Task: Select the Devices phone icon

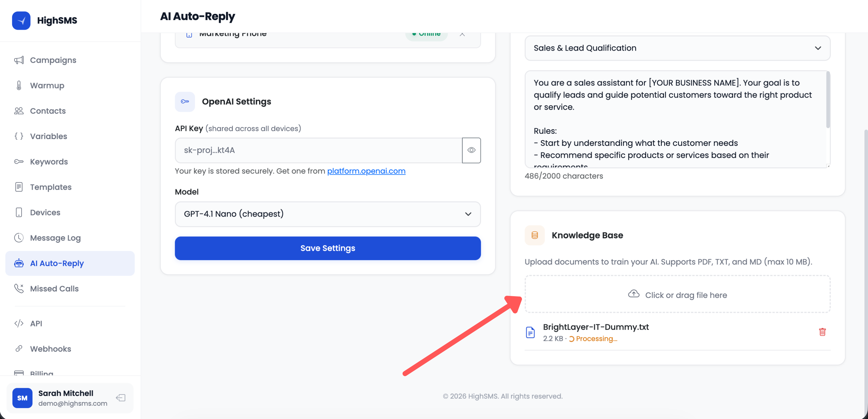Action: 19,212
